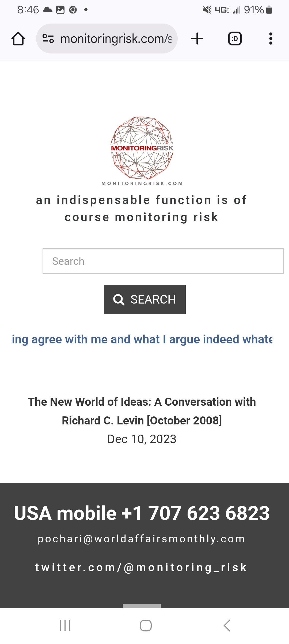Image resolution: width=289 pixels, height=644 pixels.
Task: Tap the Android back navigation arrow
Action: [x=227, y=626]
